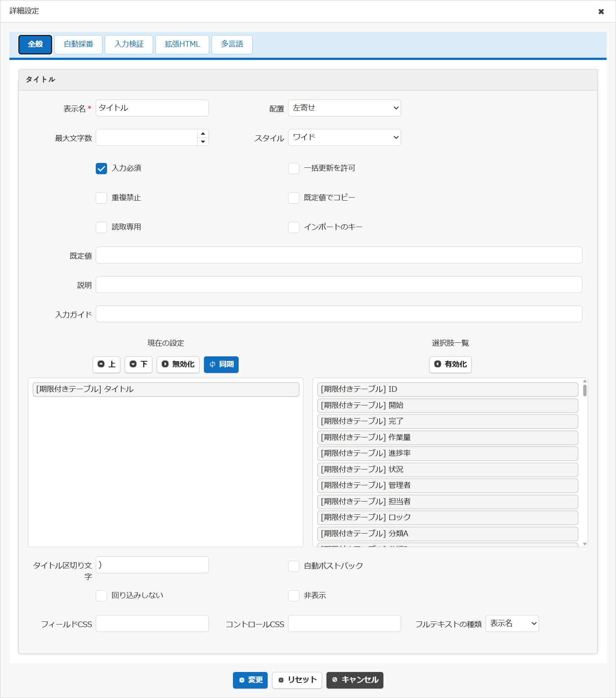The height and width of the screenshot is (698, 616).
Task: Check インポートのキー option
Action: pos(294,227)
